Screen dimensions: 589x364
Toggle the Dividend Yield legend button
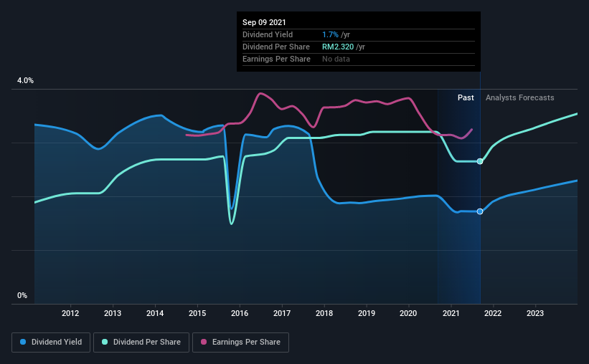(x=51, y=343)
